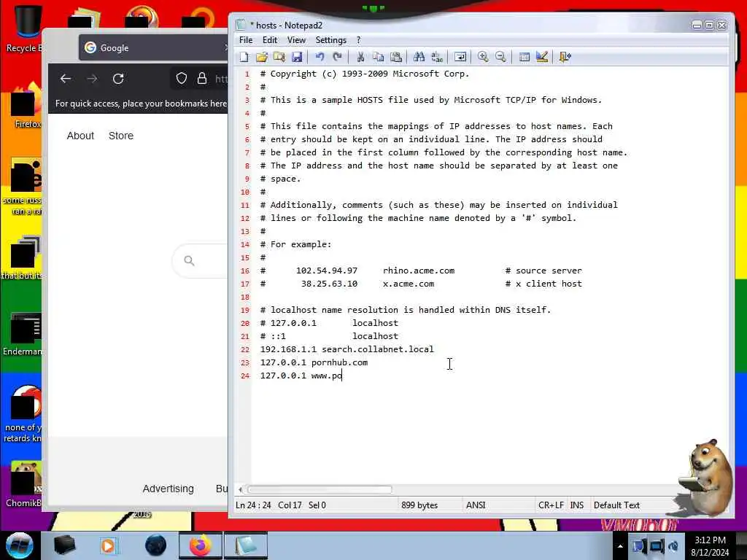
Task: Reload the page in Firefox
Action: tap(119, 79)
